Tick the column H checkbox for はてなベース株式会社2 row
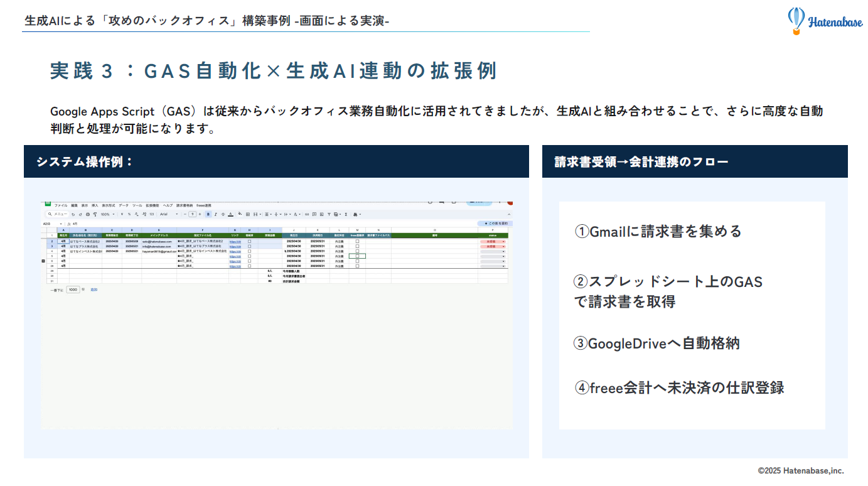The image size is (868, 486). pos(249,241)
